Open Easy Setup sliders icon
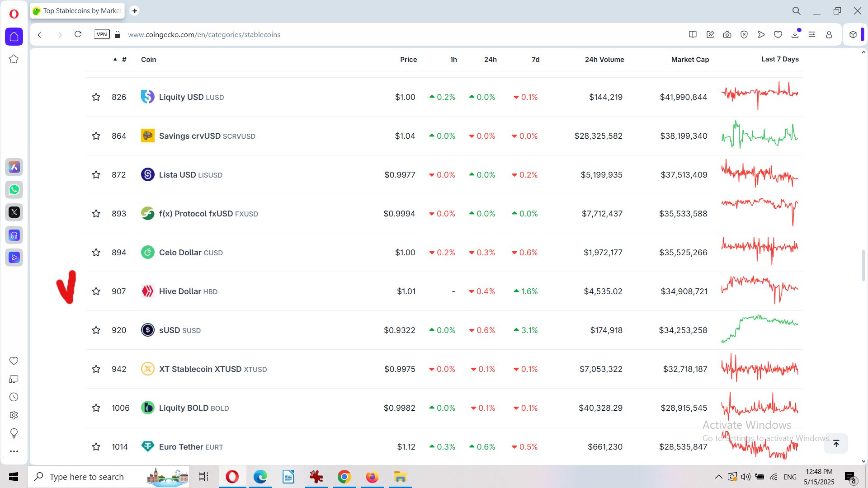The width and height of the screenshot is (868, 488). point(812,35)
